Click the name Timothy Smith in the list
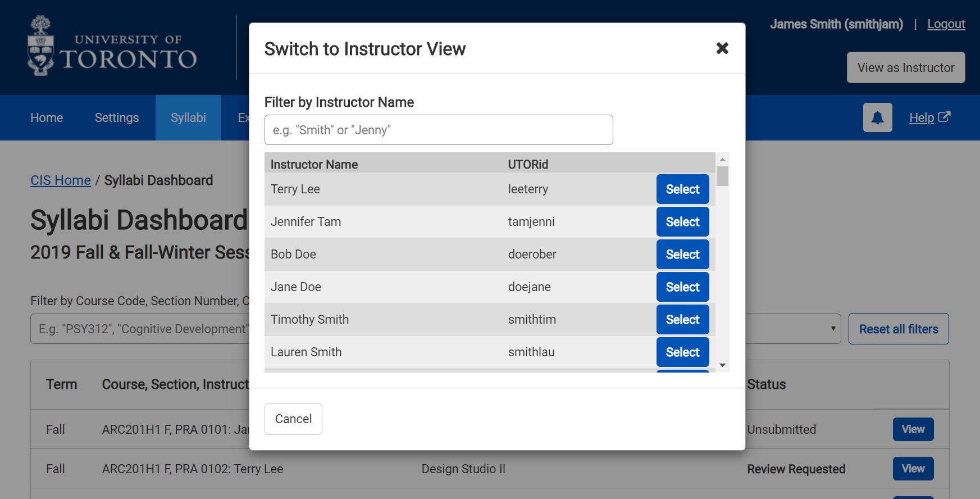This screenshot has width=980, height=499. [x=309, y=320]
